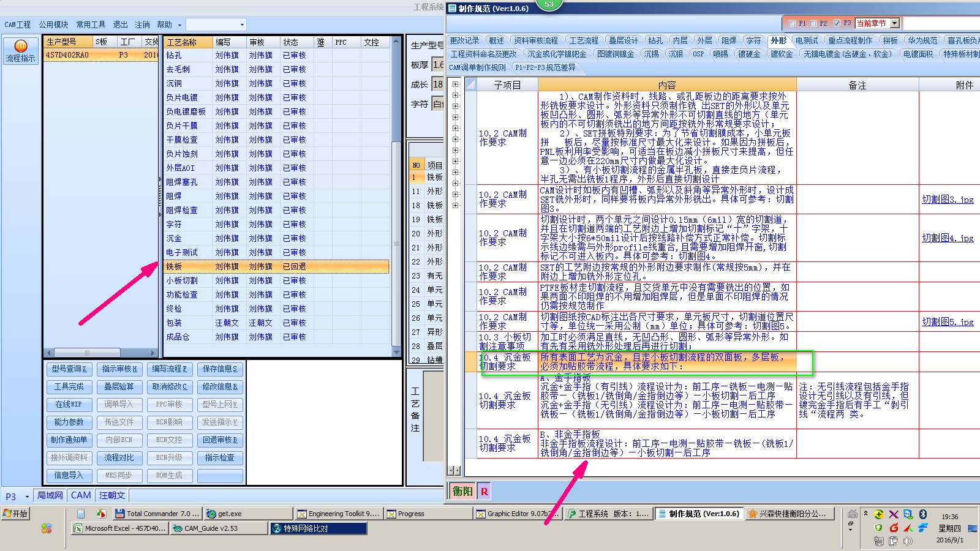
Task: Open the 切割图5.jpg attachment link
Action: click(x=948, y=321)
